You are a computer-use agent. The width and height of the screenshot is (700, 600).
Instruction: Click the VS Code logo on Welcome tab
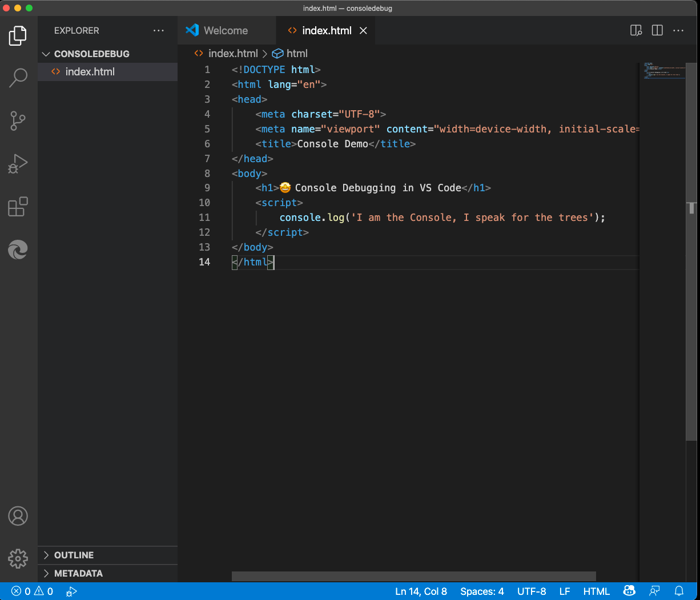pos(192,30)
